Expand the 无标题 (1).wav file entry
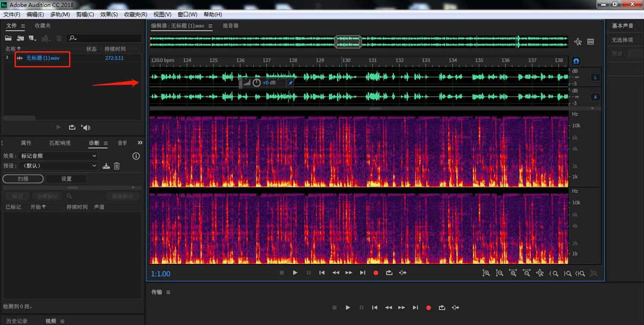 [7, 57]
